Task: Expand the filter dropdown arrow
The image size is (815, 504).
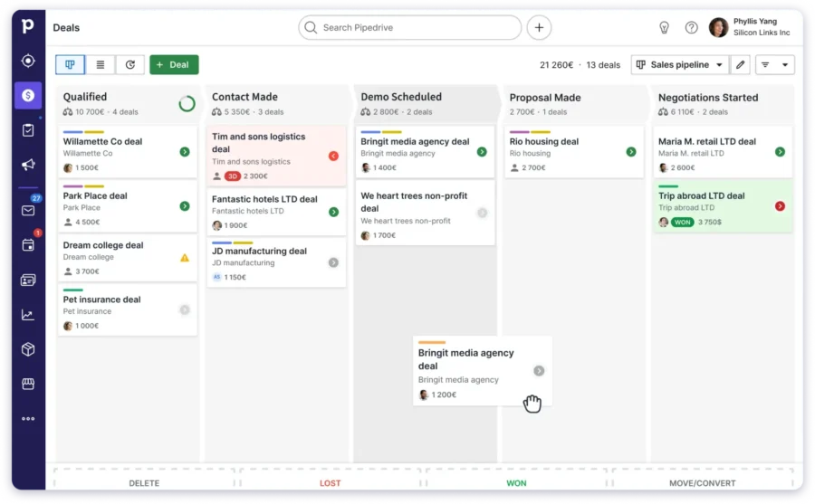Action: pyautogui.click(x=785, y=64)
